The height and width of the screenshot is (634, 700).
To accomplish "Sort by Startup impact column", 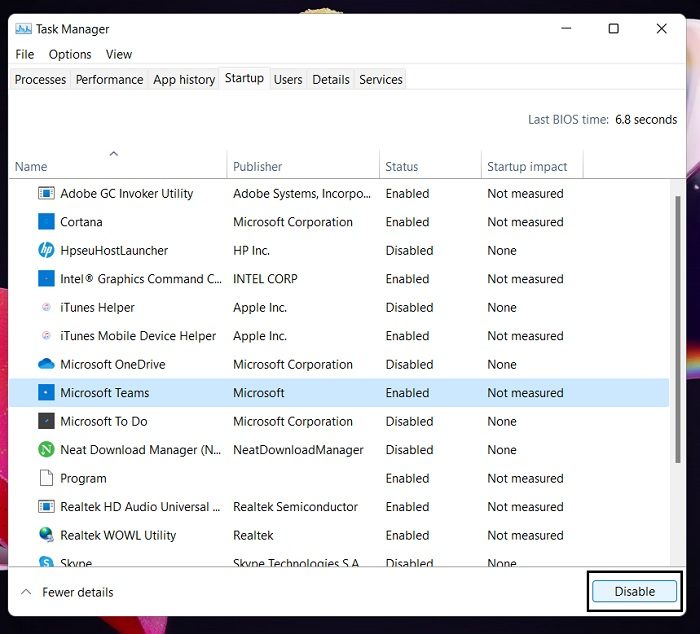I will click(x=527, y=167).
